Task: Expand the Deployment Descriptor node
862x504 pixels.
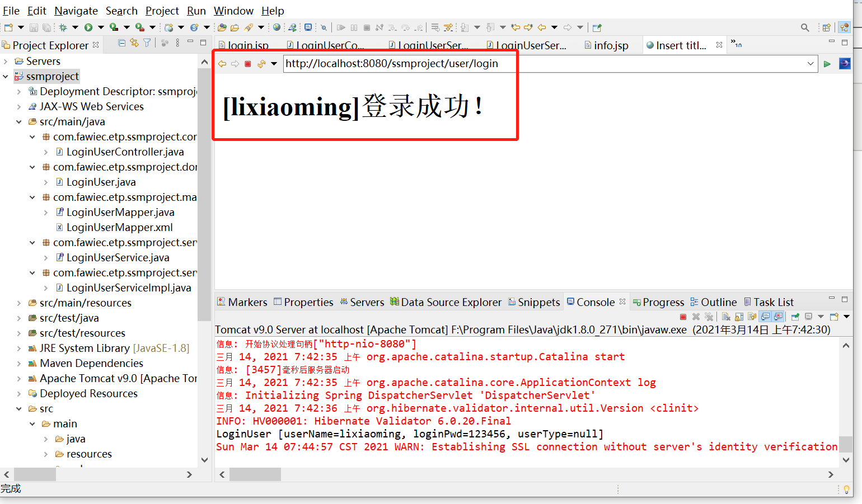Action: pyautogui.click(x=19, y=91)
